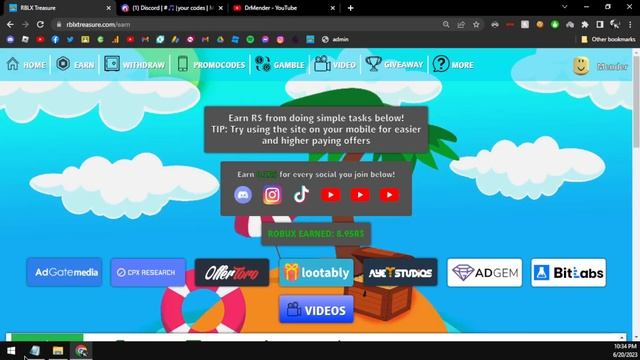Go to the HOME page
Screen dimensions: 640x360
pos(26,64)
